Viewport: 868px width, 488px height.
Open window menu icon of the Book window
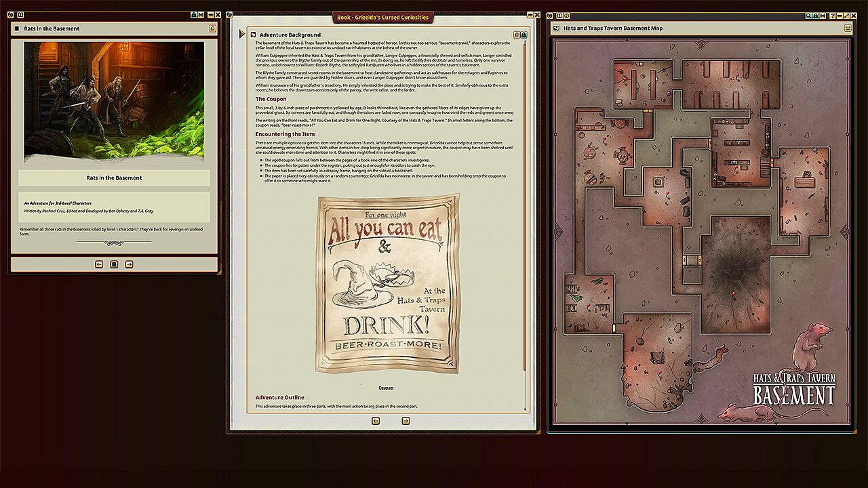[229, 15]
